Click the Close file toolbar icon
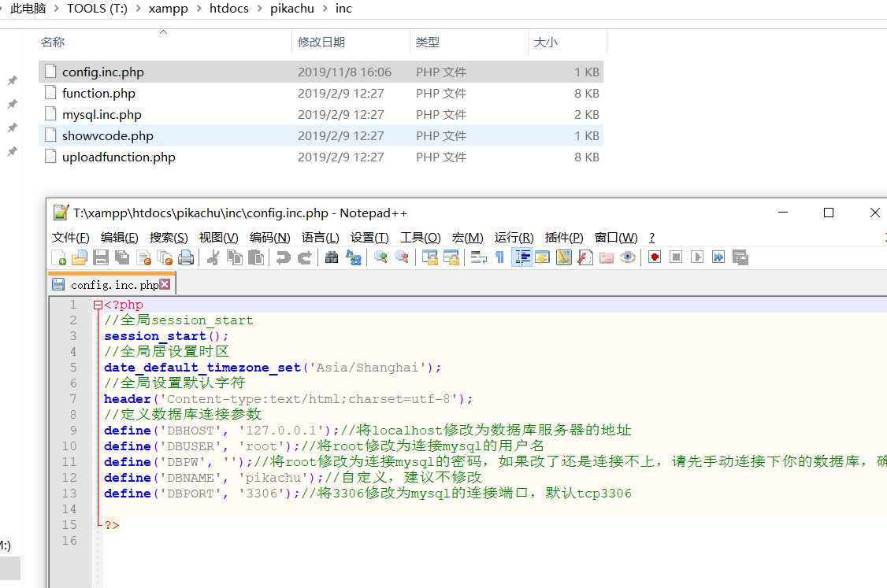Viewport: 887px width, 588px height. [143, 258]
